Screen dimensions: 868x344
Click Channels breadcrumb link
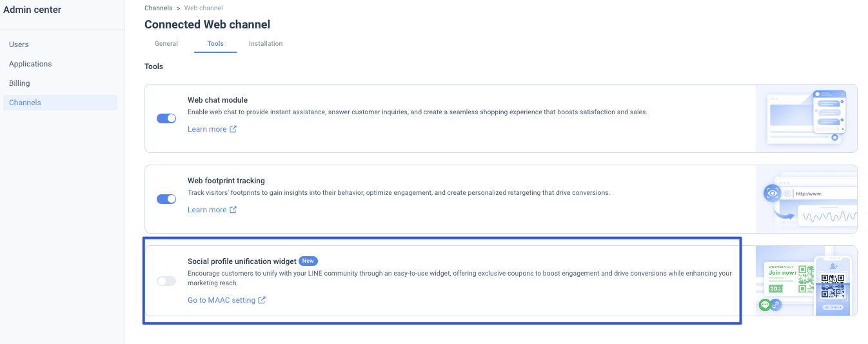[x=158, y=8]
